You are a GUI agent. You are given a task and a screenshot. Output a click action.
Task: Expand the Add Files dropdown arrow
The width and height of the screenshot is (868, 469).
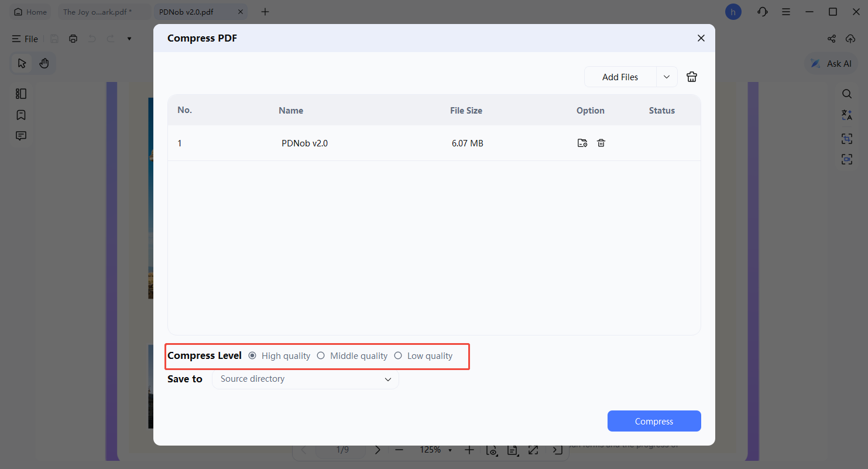tap(667, 77)
